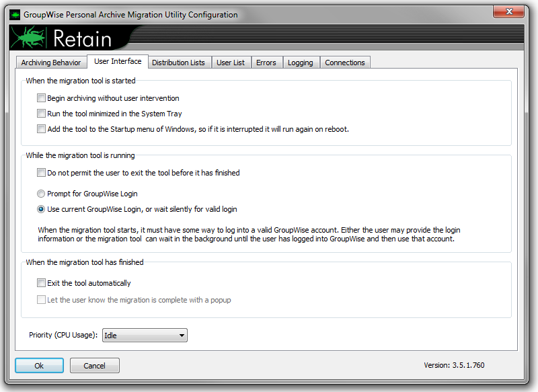Click the disabled popup notification checkbox
538x392 pixels.
tap(41, 300)
